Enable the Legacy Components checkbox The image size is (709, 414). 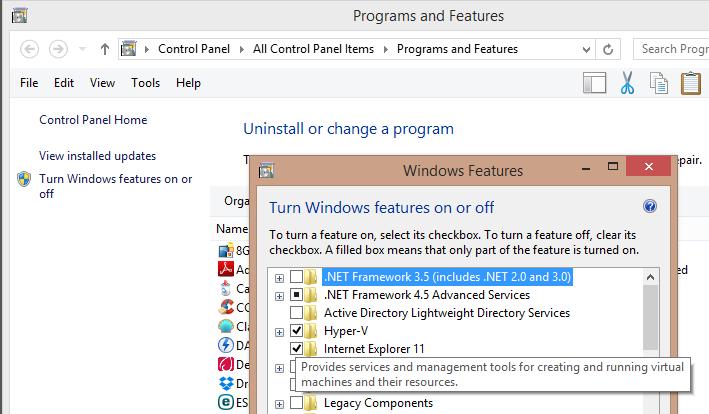[x=296, y=403]
